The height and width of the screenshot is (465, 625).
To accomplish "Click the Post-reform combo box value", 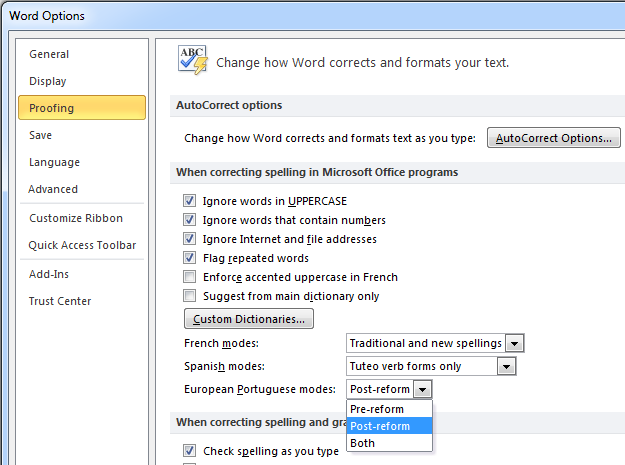I will [x=380, y=389].
